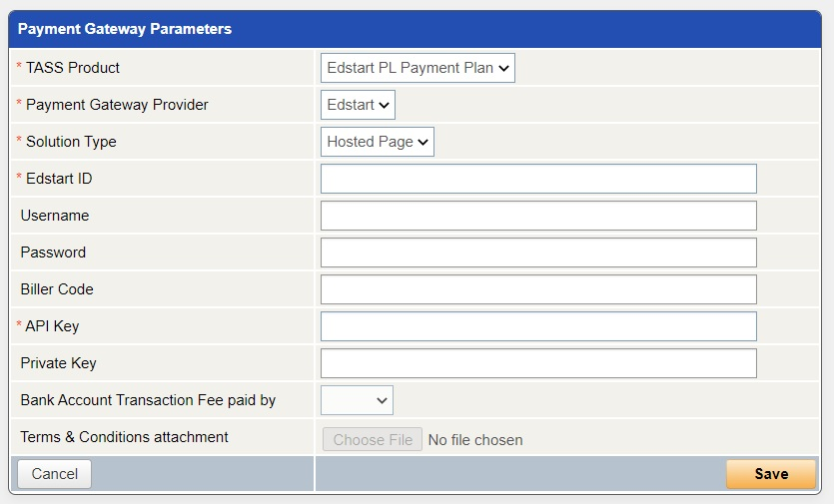
Task: Click the 'Bank Account Transaction Fee paid by' label
Action: pyautogui.click(x=148, y=400)
